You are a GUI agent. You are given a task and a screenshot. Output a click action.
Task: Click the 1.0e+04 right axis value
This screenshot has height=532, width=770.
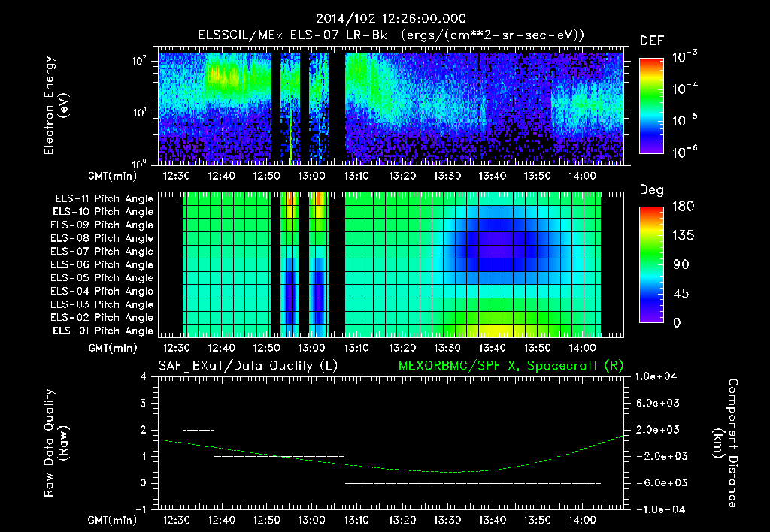pyautogui.click(x=657, y=376)
